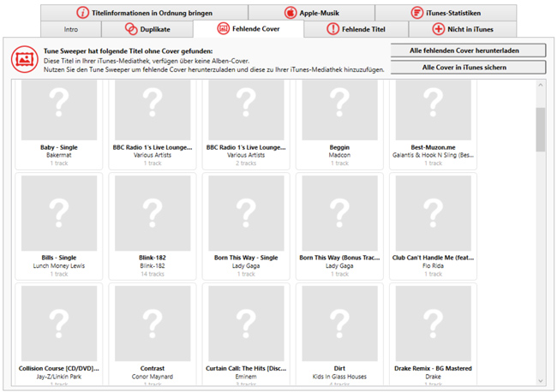The width and height of the screenshot is (557, 392).
Task: Go to the Intro tab
Action: coord(70,29)
